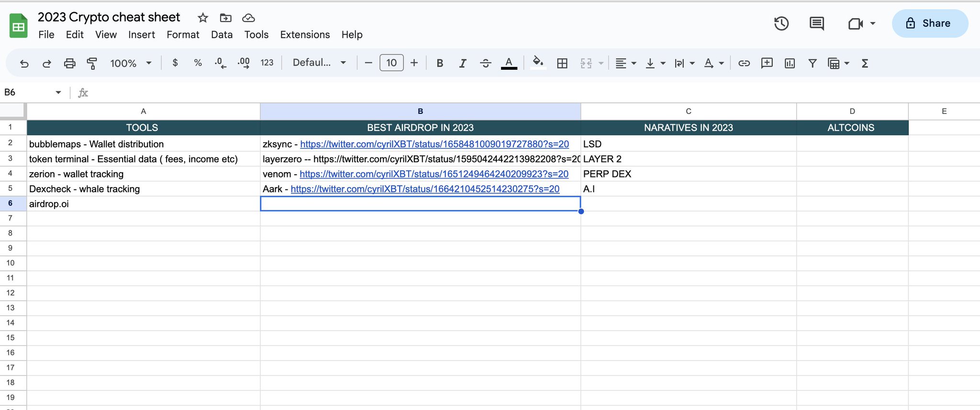Open version history clock icon

pyautogui.click(x=781, y=23)
